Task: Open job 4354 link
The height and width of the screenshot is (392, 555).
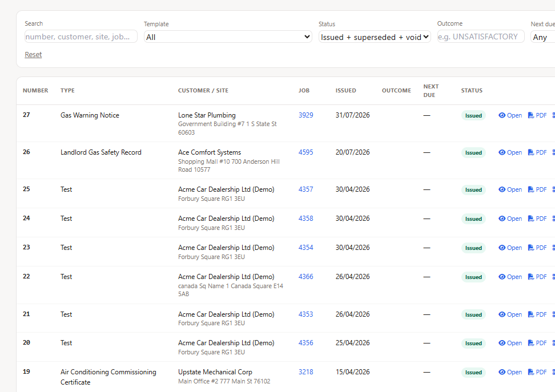Action: tap(306, 247)
